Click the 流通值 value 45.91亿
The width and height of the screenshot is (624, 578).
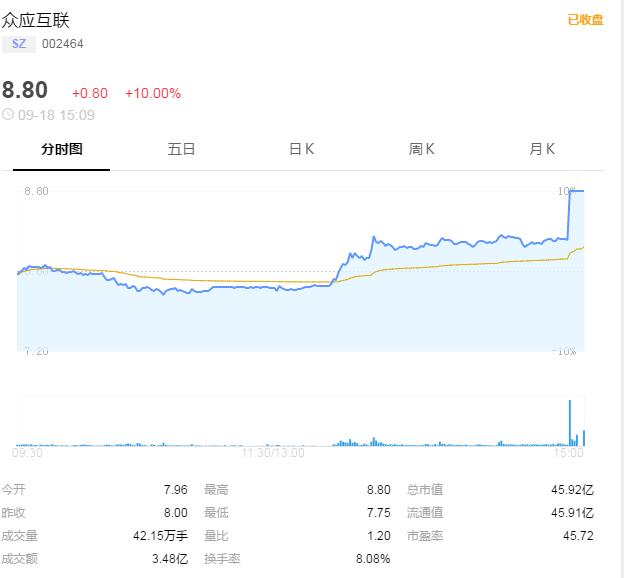(572, 513)
